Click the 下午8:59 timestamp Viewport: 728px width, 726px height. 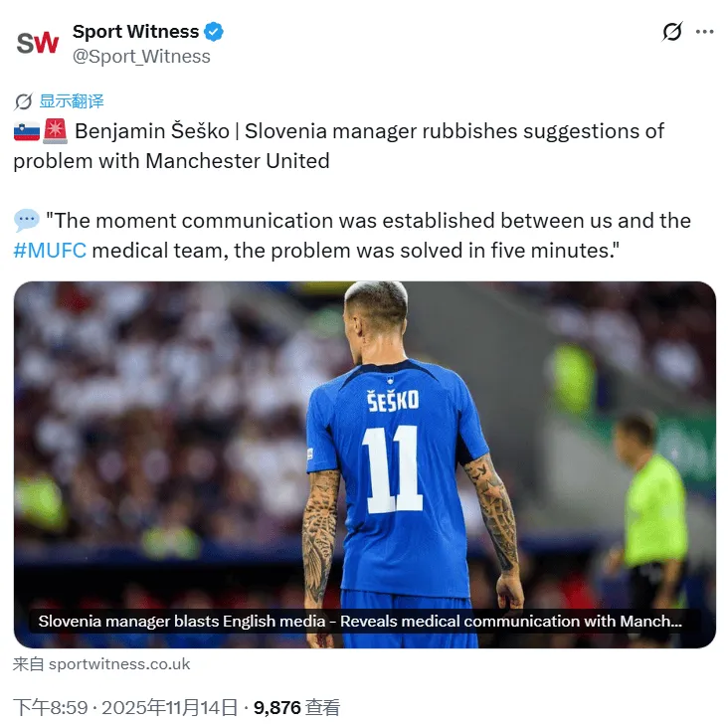(x=50, y=708)
